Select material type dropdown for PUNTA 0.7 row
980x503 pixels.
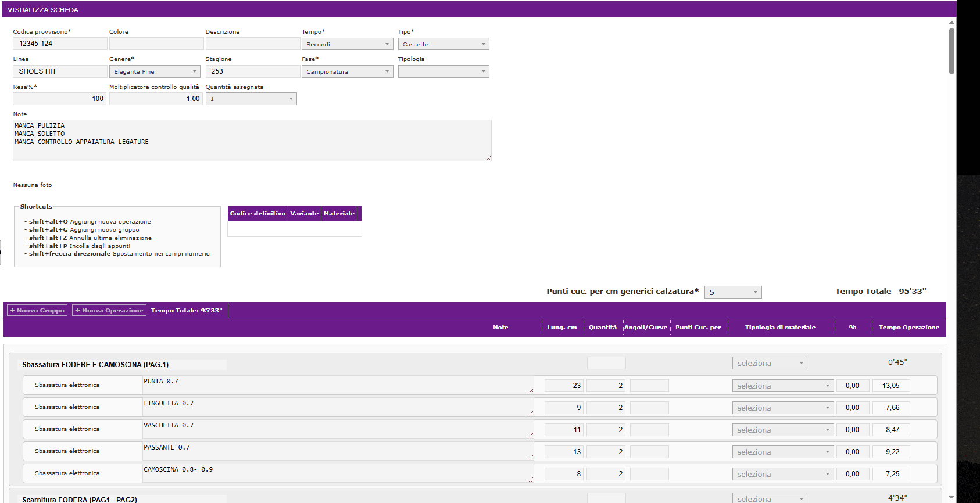coord(782,386)
